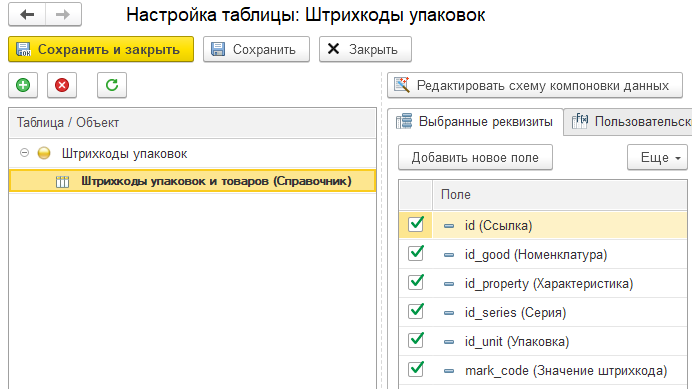
Task: Go back with the left arrow
Action: pyautogui.click(x=27, y=15)
